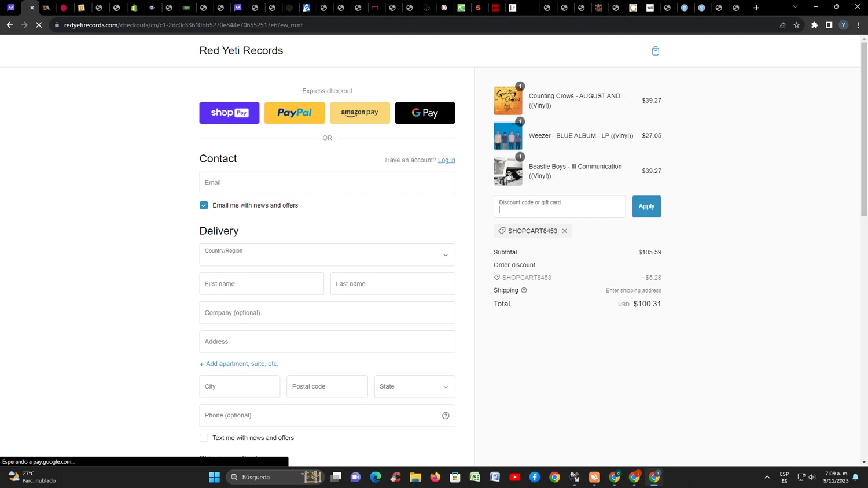Launch Microsoft Edge from the taskbar

[376, 477]
